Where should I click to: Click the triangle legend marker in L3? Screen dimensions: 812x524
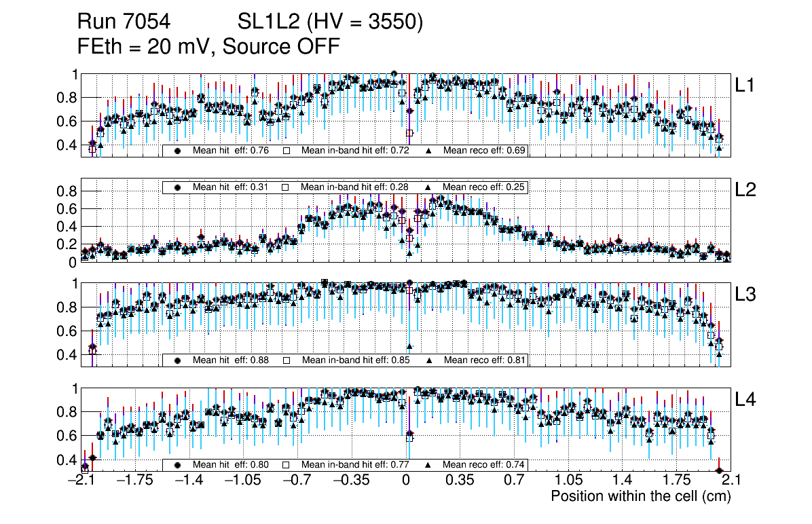click(428, 360)
